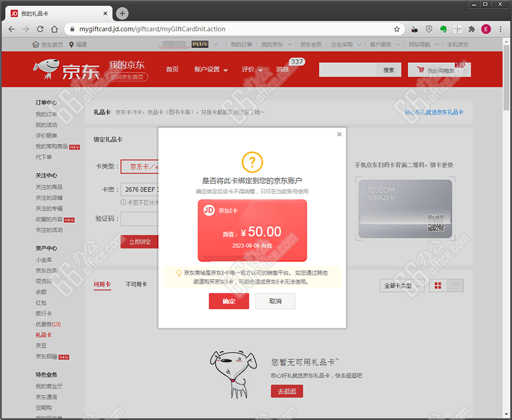
Task: Cancel the dialog with 取消 button
Action: click(x=275, y=301)
